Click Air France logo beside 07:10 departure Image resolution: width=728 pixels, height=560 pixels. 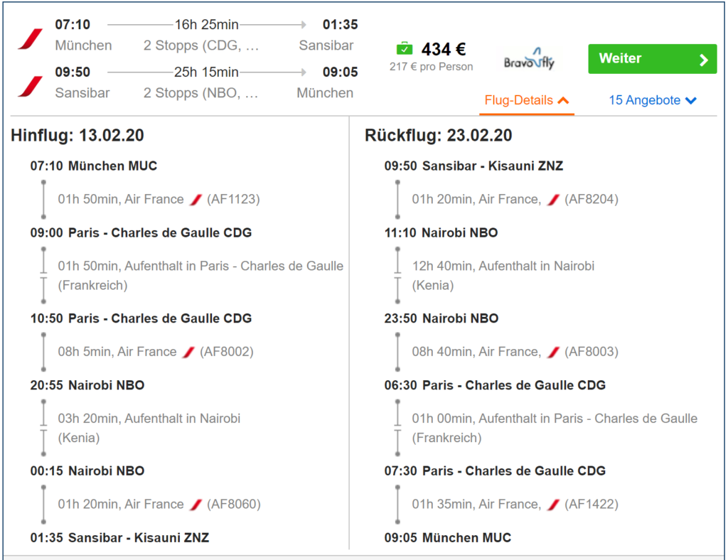[x=31, y=39]
